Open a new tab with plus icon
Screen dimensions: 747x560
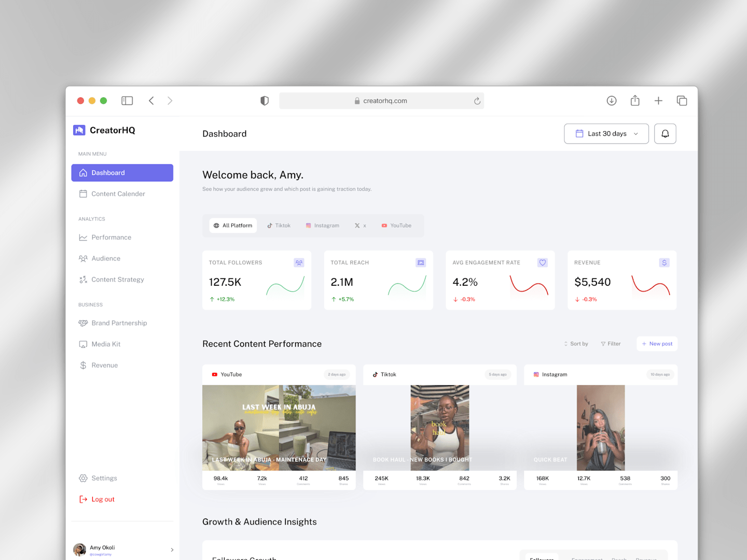pos(658,101)
